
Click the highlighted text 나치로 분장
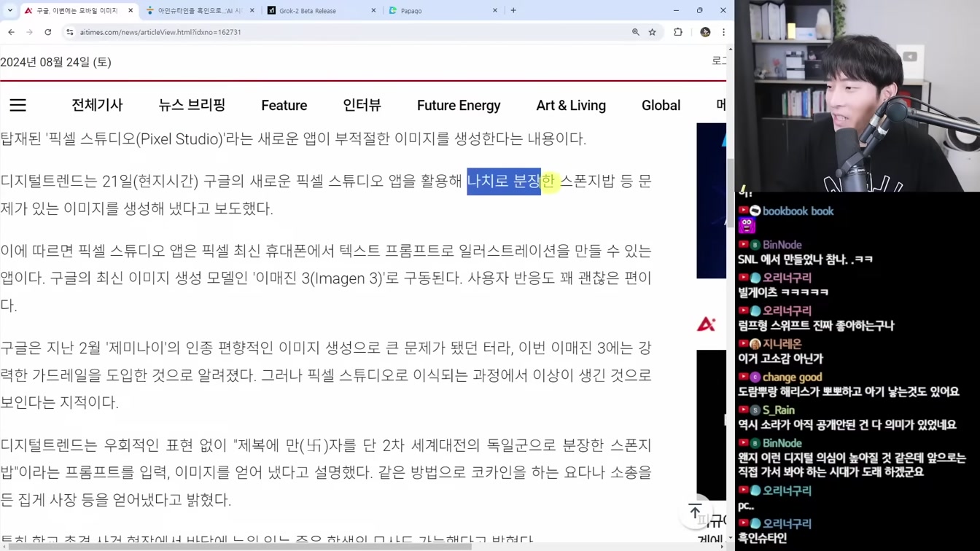click(x=504, y=181)
